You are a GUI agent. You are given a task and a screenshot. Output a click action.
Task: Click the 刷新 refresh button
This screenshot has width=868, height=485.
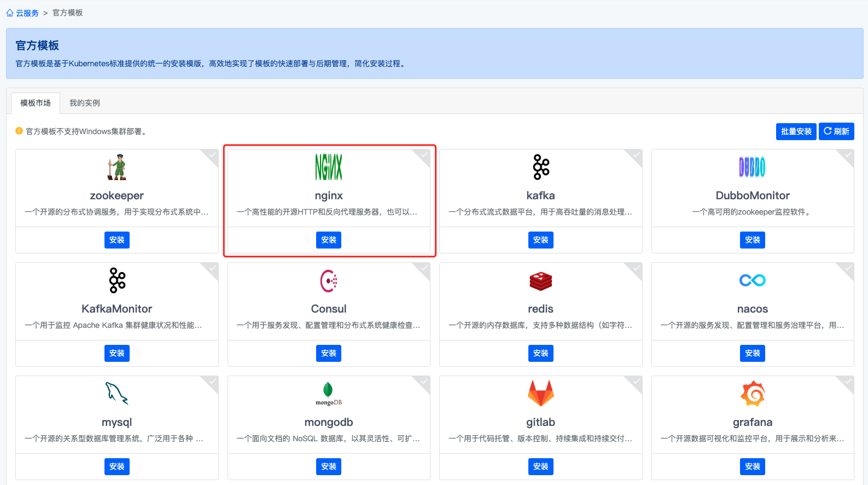tap(836, 131)
